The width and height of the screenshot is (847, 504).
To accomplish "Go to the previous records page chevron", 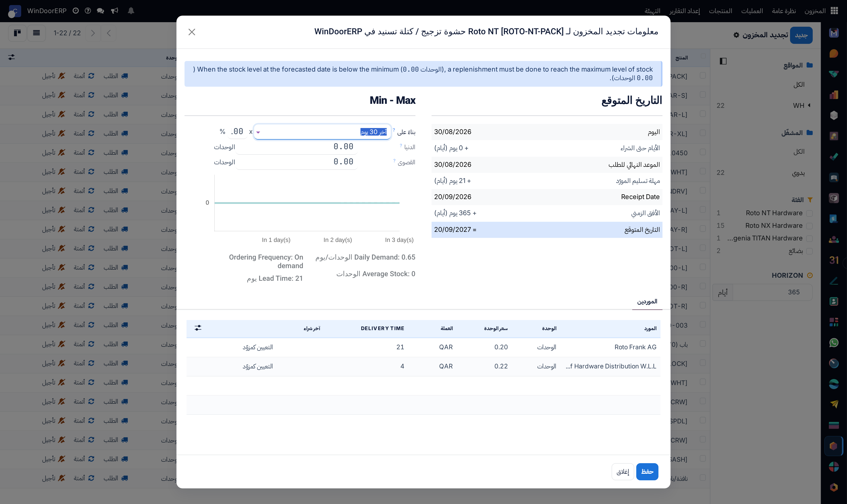I will (109, 33).
